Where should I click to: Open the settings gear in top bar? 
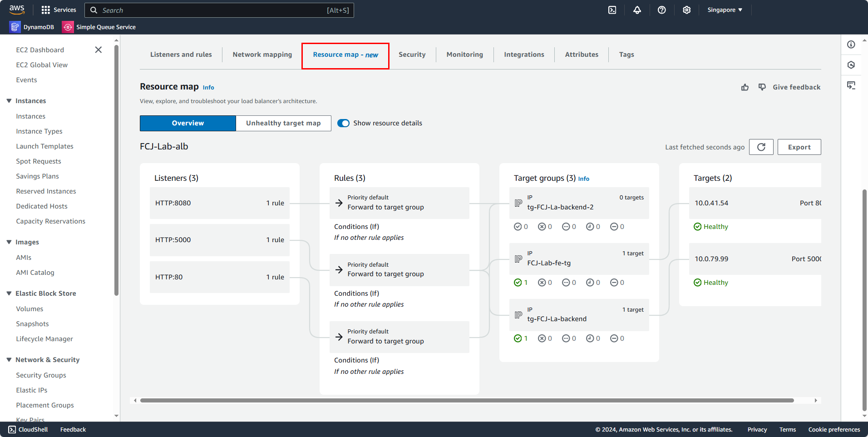(x=687, y=10)
